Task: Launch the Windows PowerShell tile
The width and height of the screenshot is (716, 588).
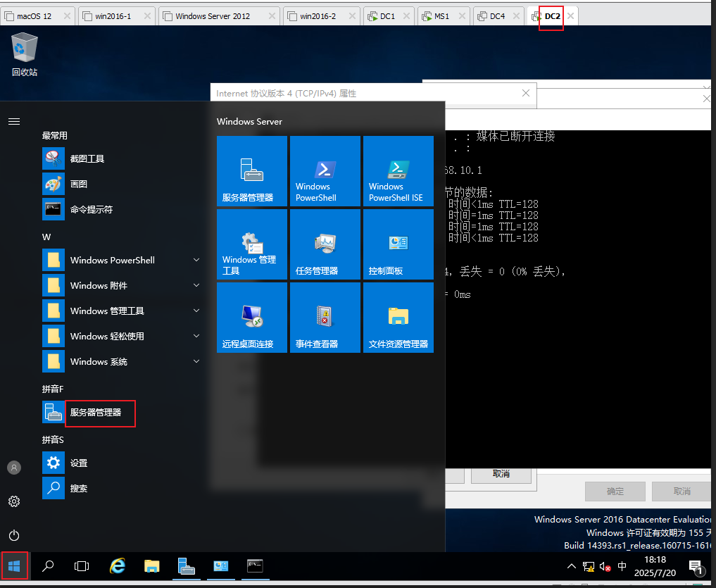Action: 325,171
